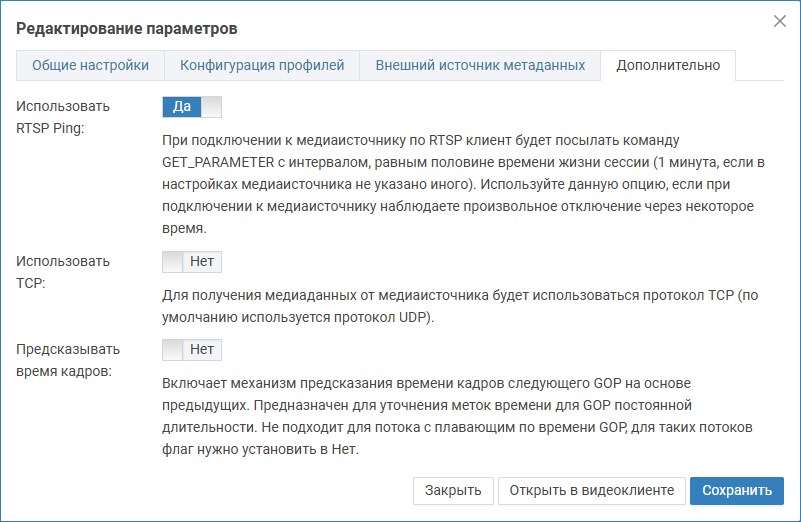Select the Дополнительно tab
The height and width of the screenshot is (522, 801).
[668, 65]
